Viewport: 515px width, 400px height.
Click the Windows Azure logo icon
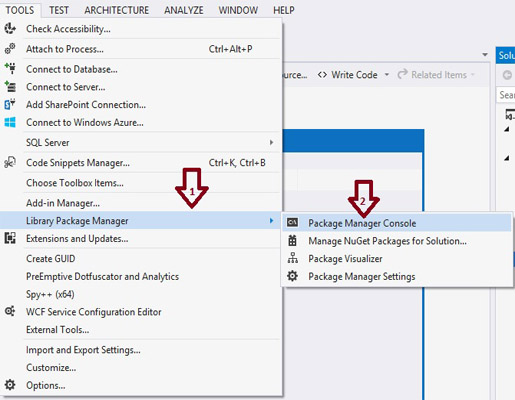point(10,122)
